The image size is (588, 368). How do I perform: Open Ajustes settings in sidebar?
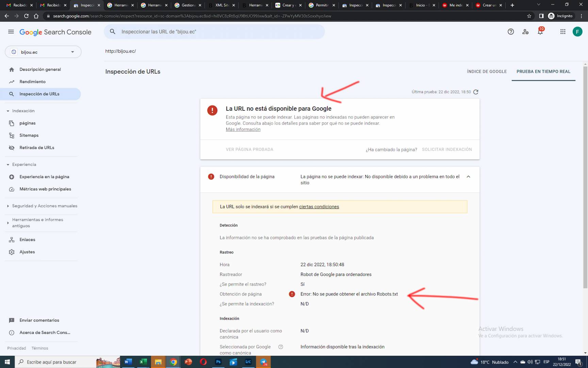(x=27, y=252)
